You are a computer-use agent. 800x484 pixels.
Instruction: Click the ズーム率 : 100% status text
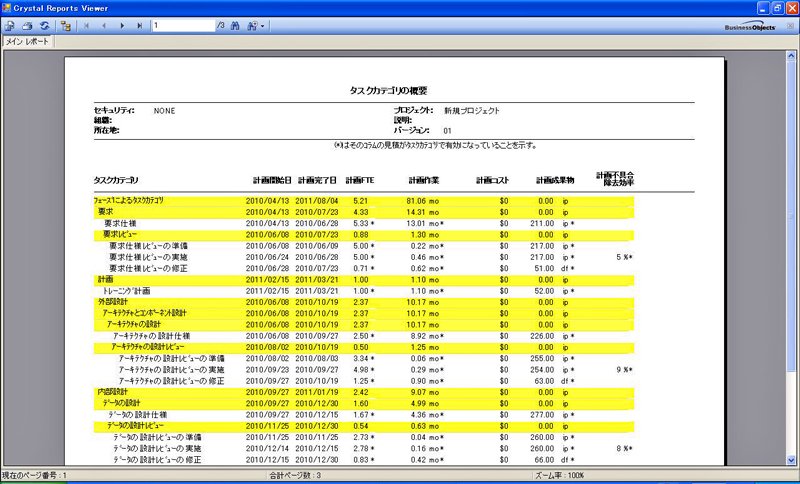(x=559, y=475)
